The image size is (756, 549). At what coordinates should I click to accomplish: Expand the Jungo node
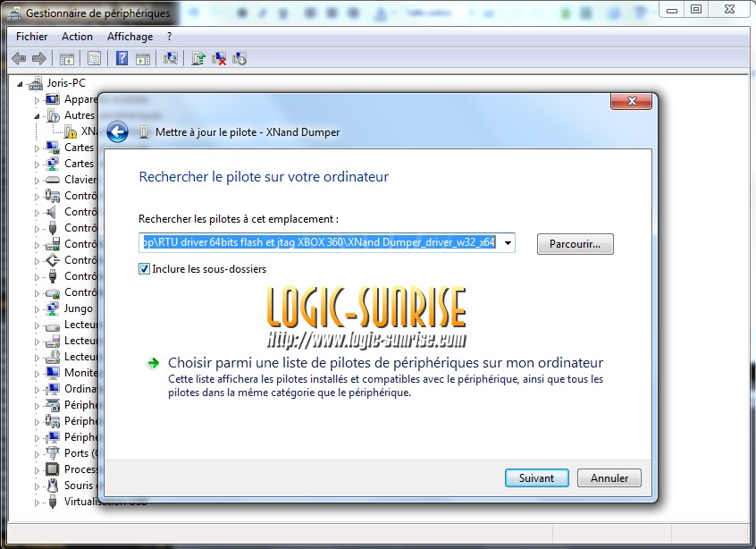(x=37, y=309)
